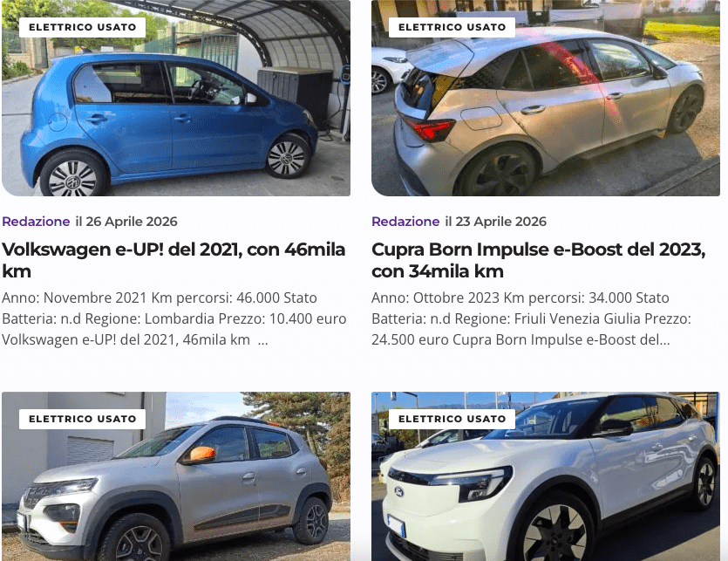Select Elettrico Usato badge on Ford image
This screenshot has width=728, height=561.
452,420
